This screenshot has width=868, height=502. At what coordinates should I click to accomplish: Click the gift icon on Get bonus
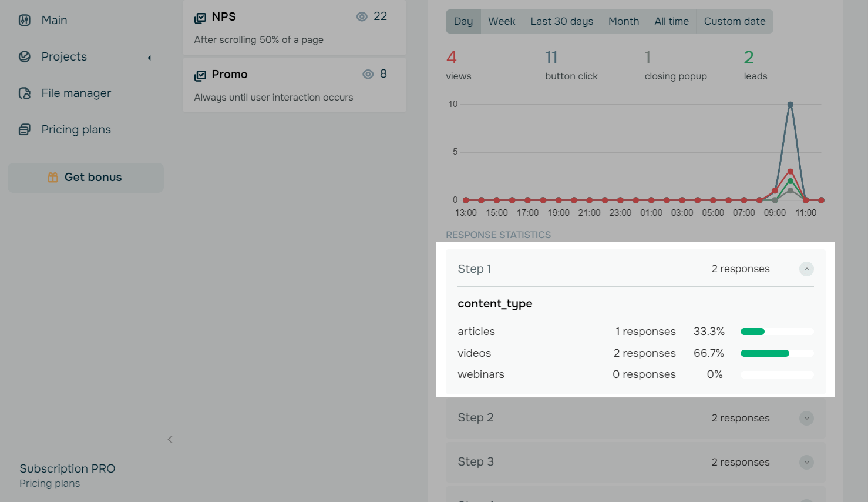(53, 178)
